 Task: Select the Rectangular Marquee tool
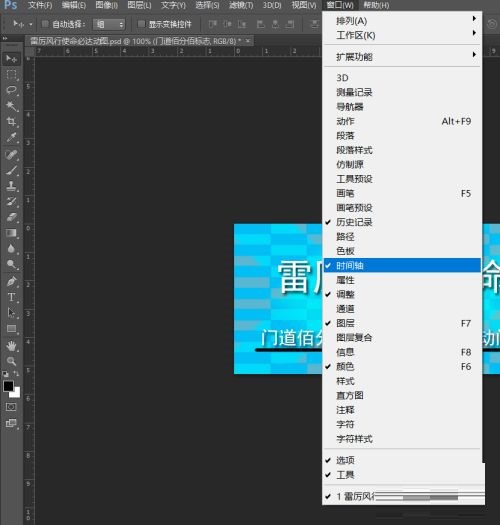11,74
